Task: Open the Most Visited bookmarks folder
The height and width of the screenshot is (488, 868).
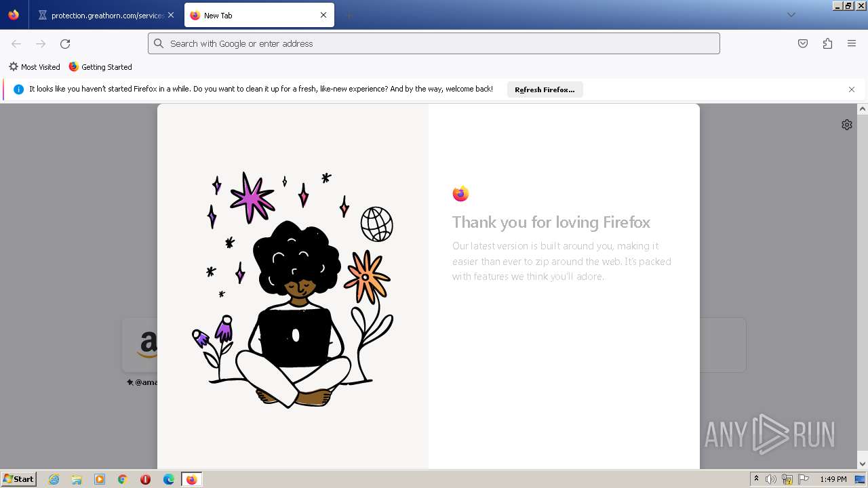Action: click(34, 67)
